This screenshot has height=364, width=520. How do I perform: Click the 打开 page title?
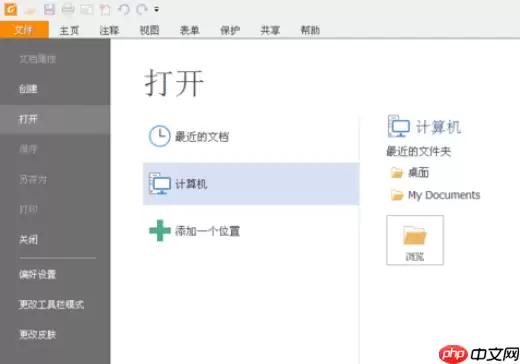pyautogui.click(x=174, y=83)
